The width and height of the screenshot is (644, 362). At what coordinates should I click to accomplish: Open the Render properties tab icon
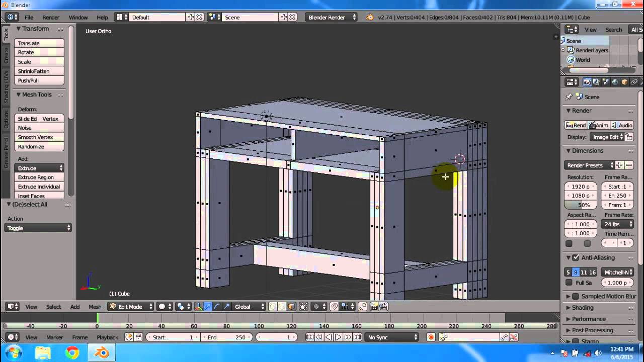587,82
